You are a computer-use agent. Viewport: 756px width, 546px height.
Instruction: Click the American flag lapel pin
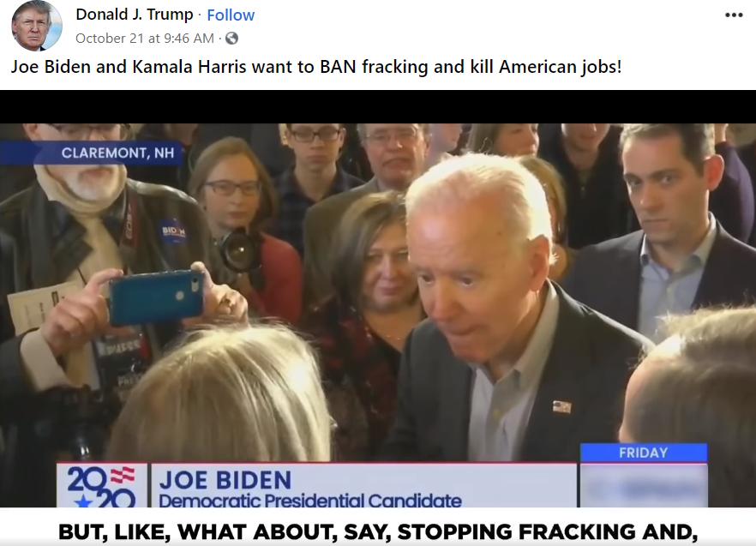pyautogui.click(x=561, y=406)
